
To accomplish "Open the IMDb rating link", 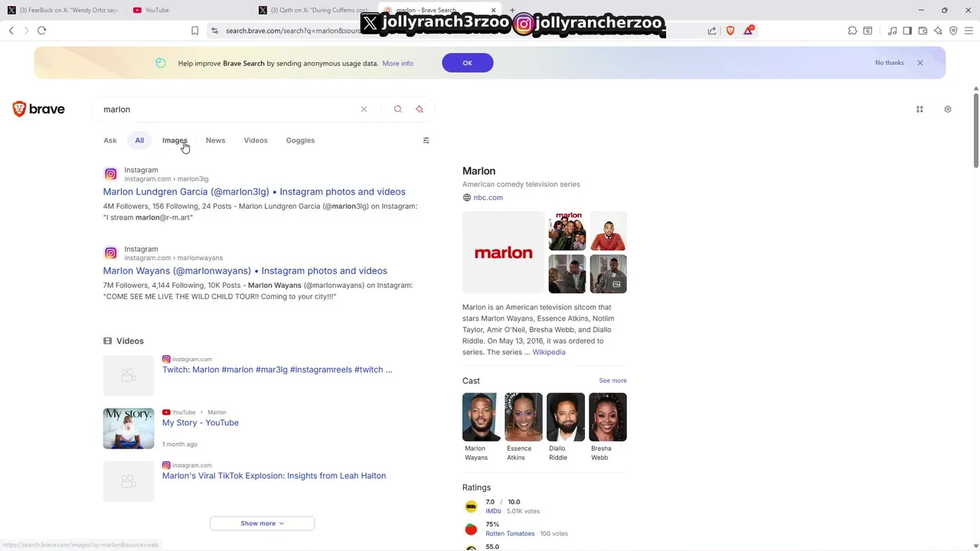I will tap(493, 511).
